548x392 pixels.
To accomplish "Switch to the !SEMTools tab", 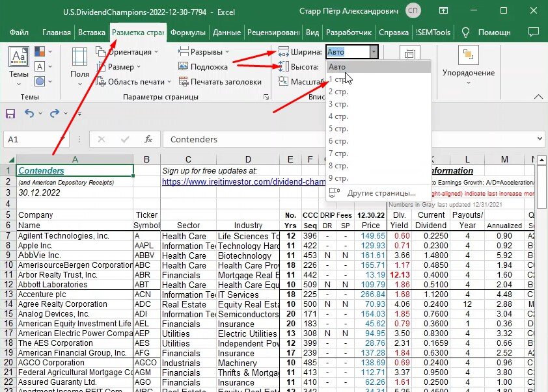I will tap(433, 33).
